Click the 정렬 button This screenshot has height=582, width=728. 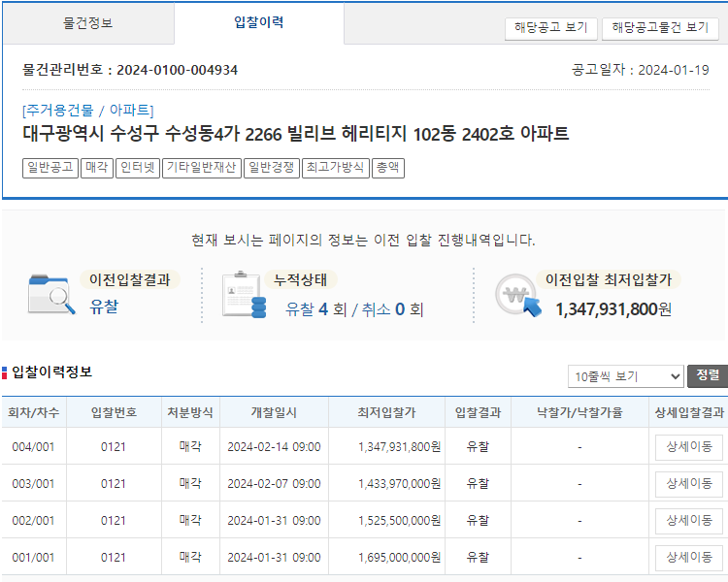(708, 375)
